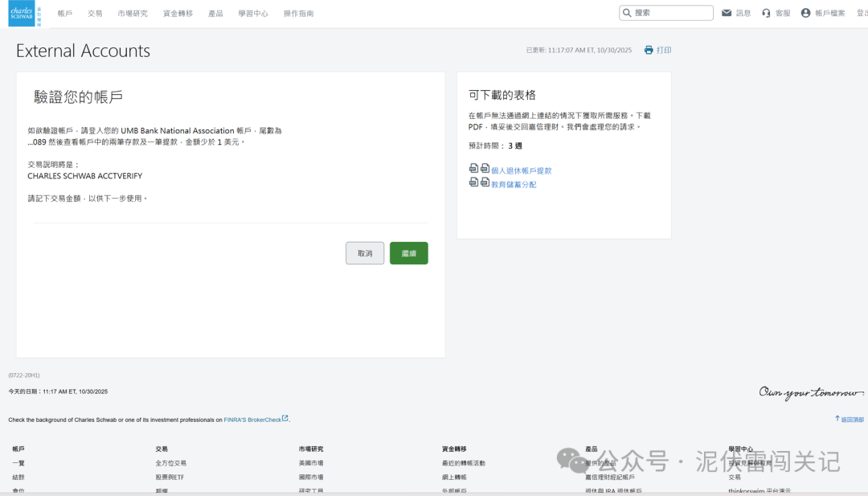Select 市場研究 in the navigation bar
The height and width of the screenshot is (496, 868).
(x=133, y=13)
